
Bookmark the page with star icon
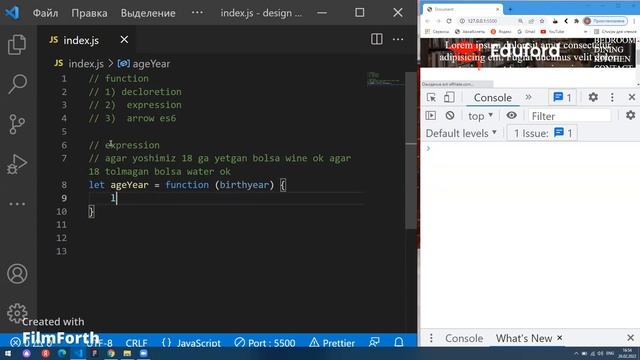(542, 21)
